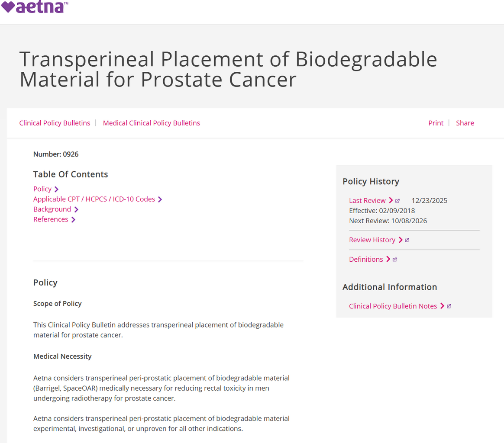
Task: Open Clinical Policy Bulletins breadcrumb
Action: click(x=55, y=123)
